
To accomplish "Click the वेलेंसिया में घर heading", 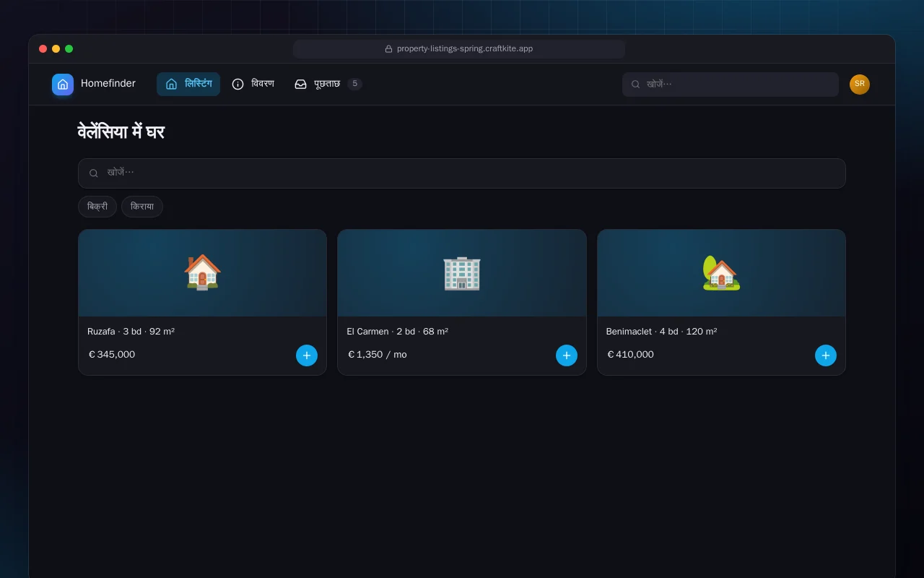I will 121,132.
